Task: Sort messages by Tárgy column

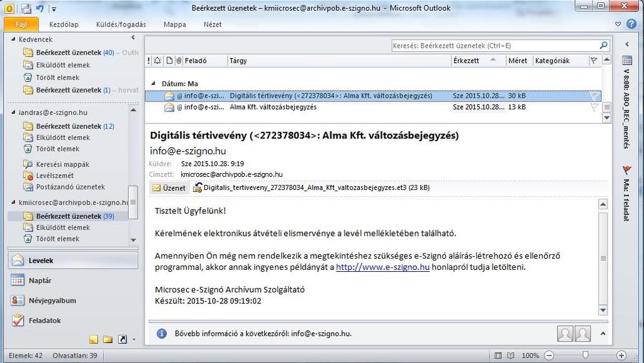Action: click(x=339, y=60)
